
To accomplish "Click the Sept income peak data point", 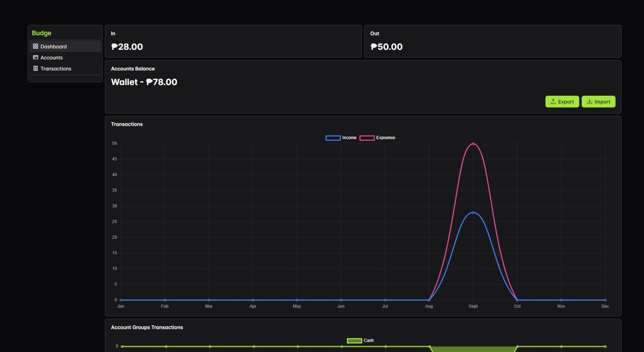I will click(473, 212).
